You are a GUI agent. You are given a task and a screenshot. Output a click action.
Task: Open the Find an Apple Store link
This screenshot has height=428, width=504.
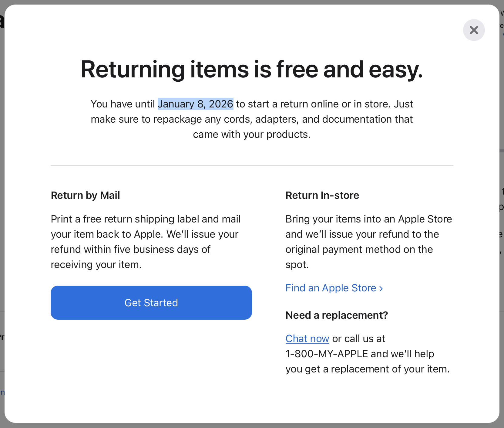click(331, 288)
